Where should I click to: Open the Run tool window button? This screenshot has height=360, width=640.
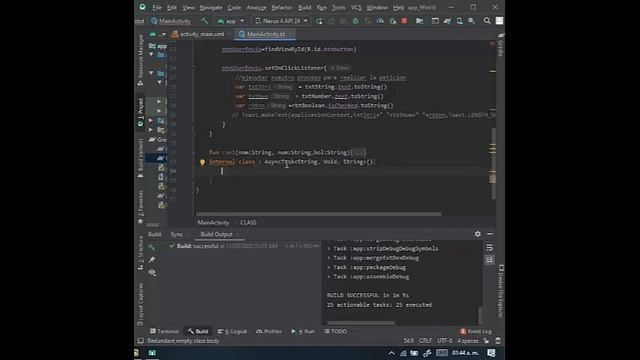pos(303,331)
